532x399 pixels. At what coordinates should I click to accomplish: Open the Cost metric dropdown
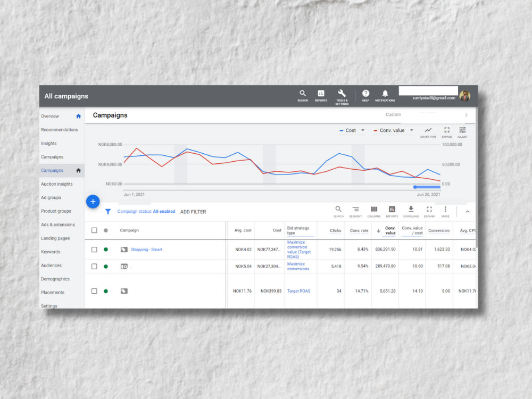(x=352, y=130)
